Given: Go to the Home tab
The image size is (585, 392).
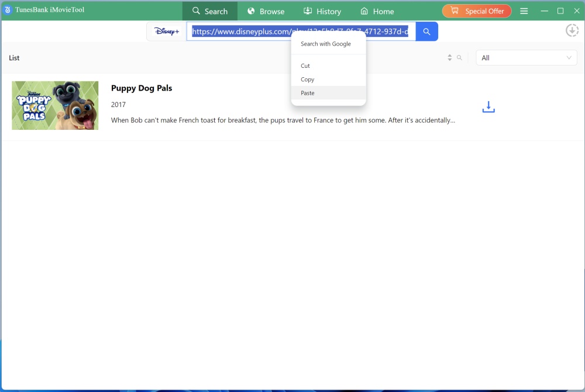Looking at the screenshot, I should (x=377, y=11).
